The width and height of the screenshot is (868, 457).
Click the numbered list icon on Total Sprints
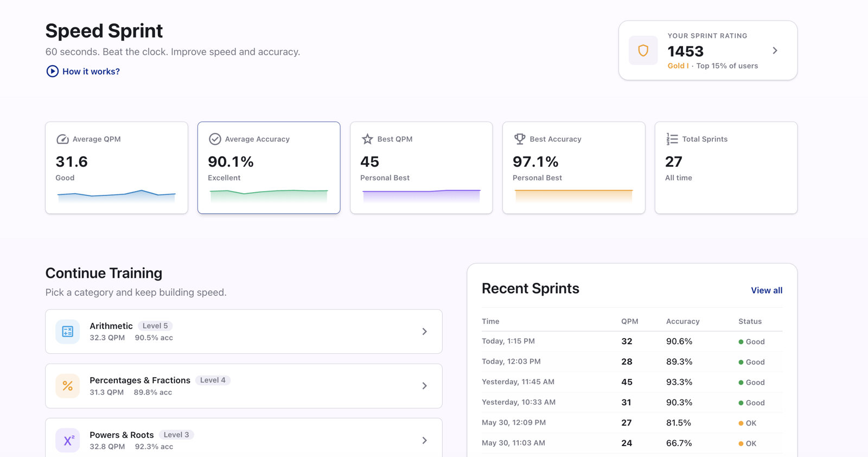tap(672, 139)
